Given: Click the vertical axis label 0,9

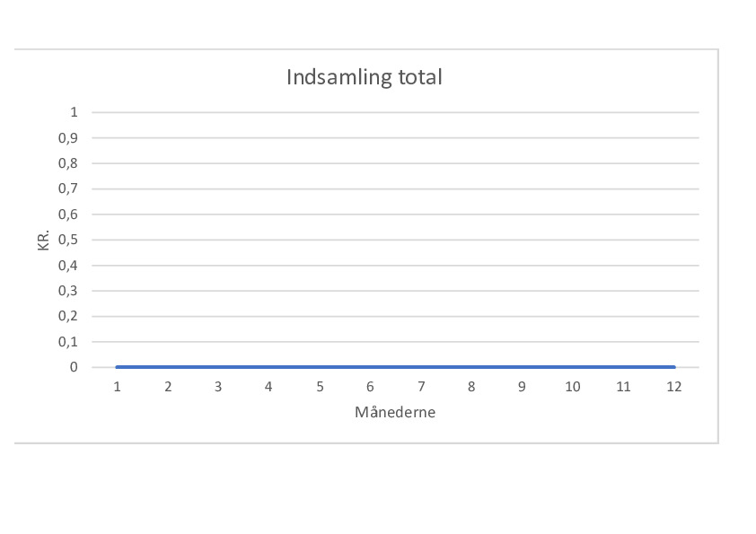Looking at the screenshot, I should click(x=68, y=138).
